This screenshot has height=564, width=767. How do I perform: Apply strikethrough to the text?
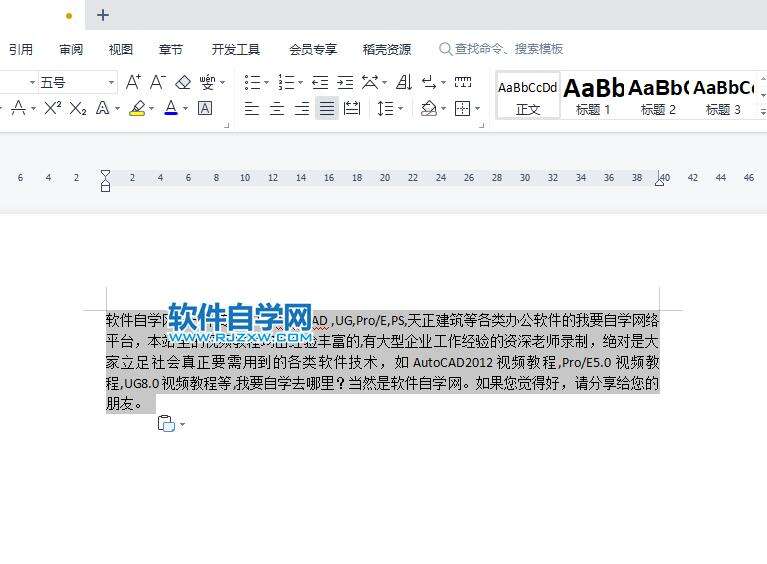point(19,108)
